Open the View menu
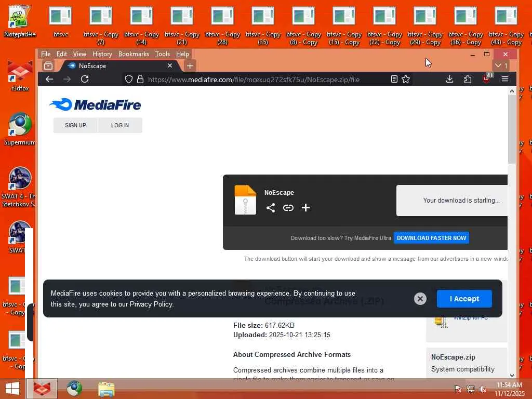This screenshot has width=532, height=399. click(79, 54)
